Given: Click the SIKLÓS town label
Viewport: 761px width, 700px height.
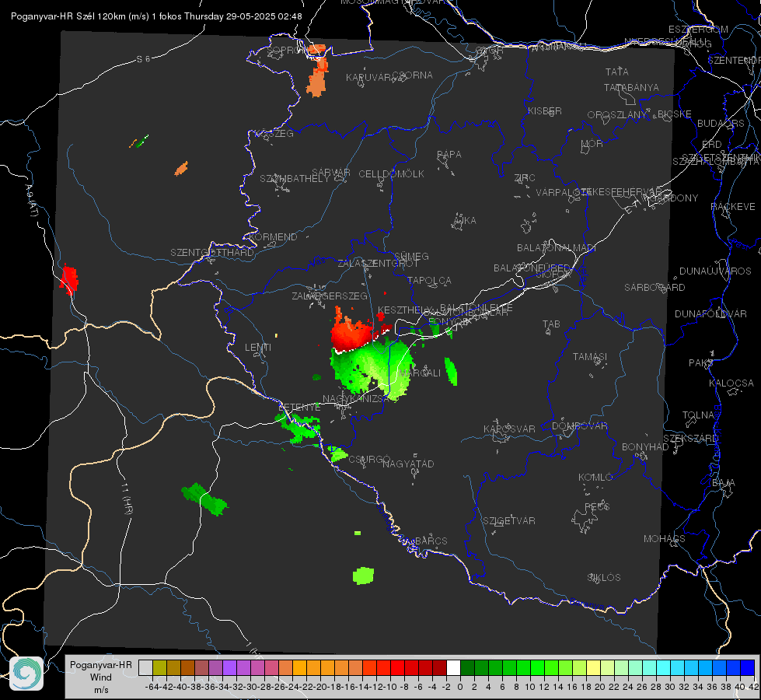Looking at the screenshot, I should [x=604, y=577].
